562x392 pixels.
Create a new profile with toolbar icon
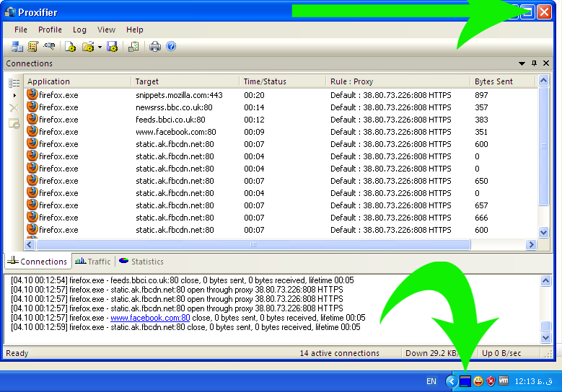pos(70,47)
